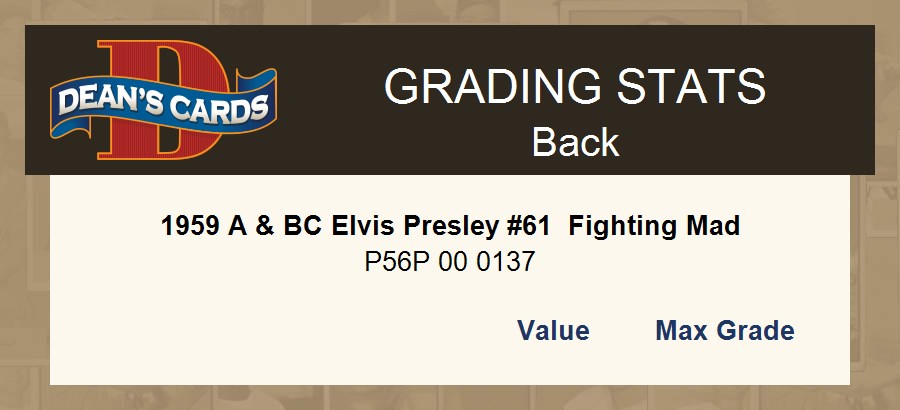
Task: Select the card code P56P 00 0137
Action: (450, 263)
